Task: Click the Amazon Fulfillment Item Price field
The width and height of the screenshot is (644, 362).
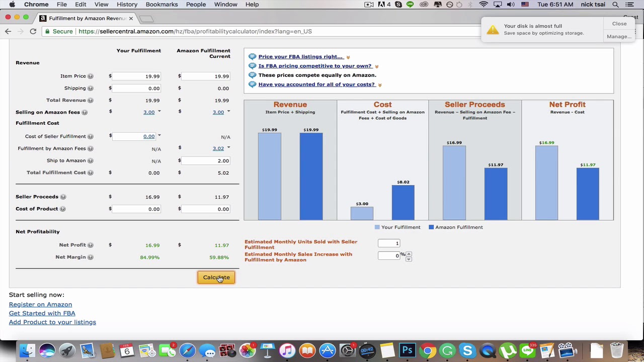Action: (x=206, y=76)
